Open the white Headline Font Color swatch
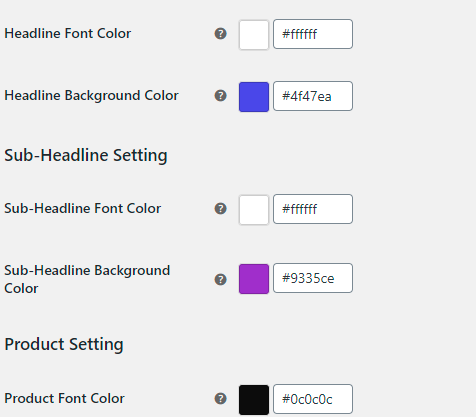 coord(254,35)
